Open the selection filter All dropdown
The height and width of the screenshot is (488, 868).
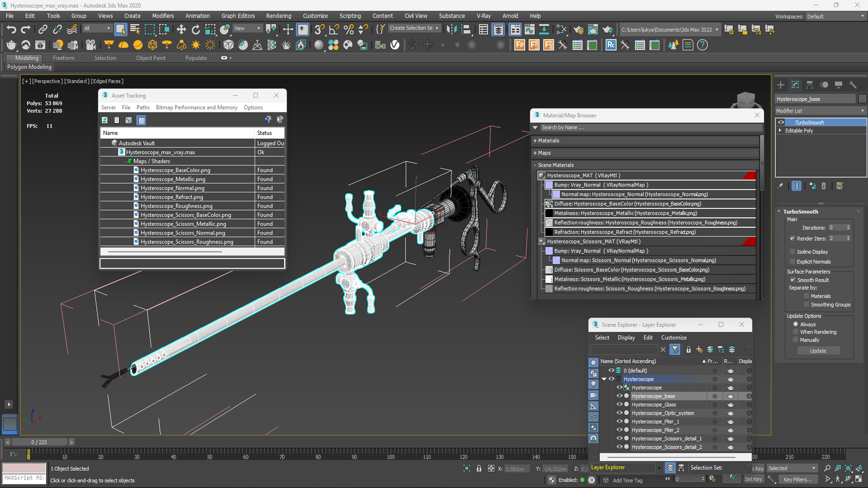point(97,28)
